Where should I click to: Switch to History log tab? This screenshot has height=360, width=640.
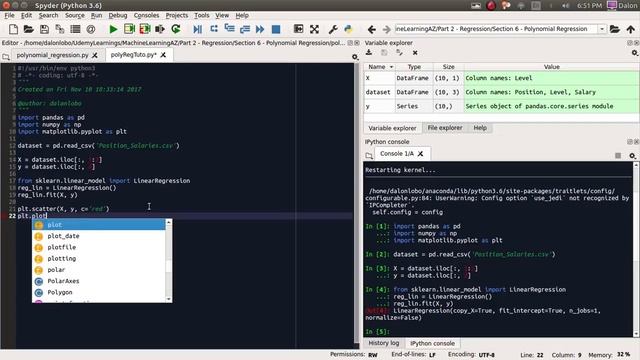click(384, 343)
